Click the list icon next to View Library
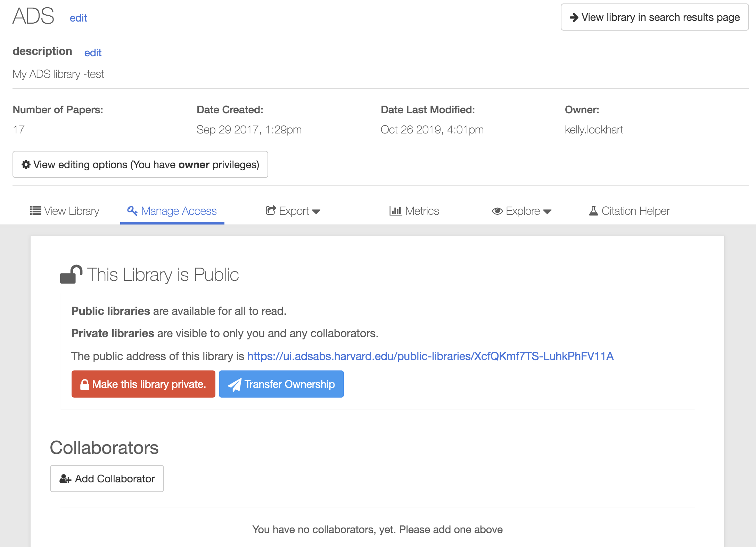 (35, 211)
